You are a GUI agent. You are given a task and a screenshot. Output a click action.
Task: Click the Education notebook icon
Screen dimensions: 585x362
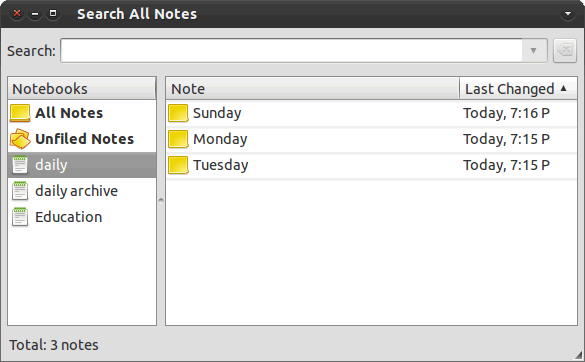pos(20,217)
